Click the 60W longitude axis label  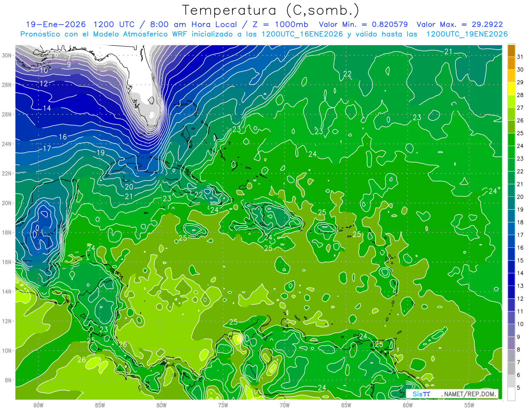(408, 405)
